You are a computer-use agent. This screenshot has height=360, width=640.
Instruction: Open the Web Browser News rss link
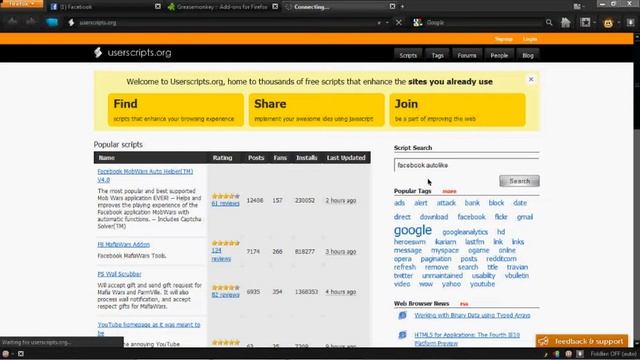coord(464,304)
